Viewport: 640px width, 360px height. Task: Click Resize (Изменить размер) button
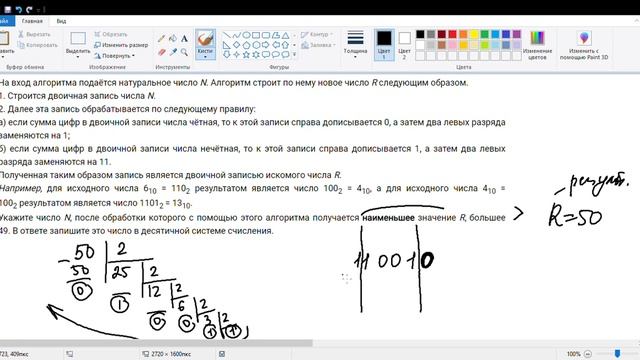[x=121, y=45]
